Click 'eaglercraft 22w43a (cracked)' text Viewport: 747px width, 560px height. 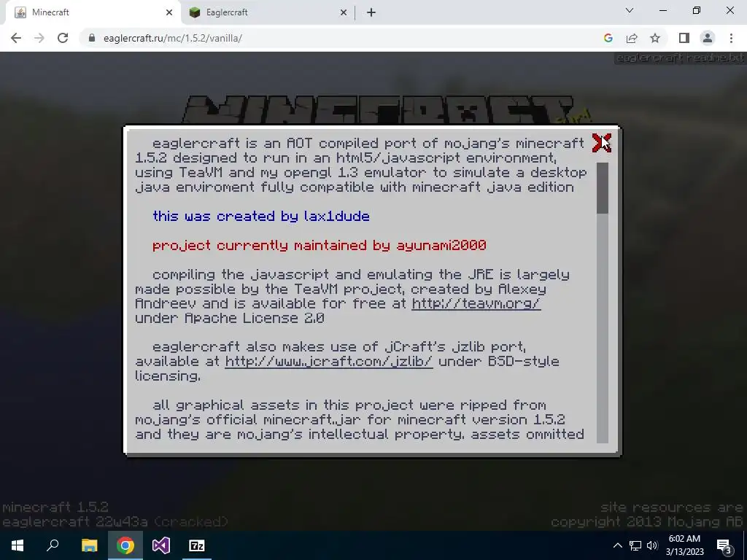click(115, 522)
